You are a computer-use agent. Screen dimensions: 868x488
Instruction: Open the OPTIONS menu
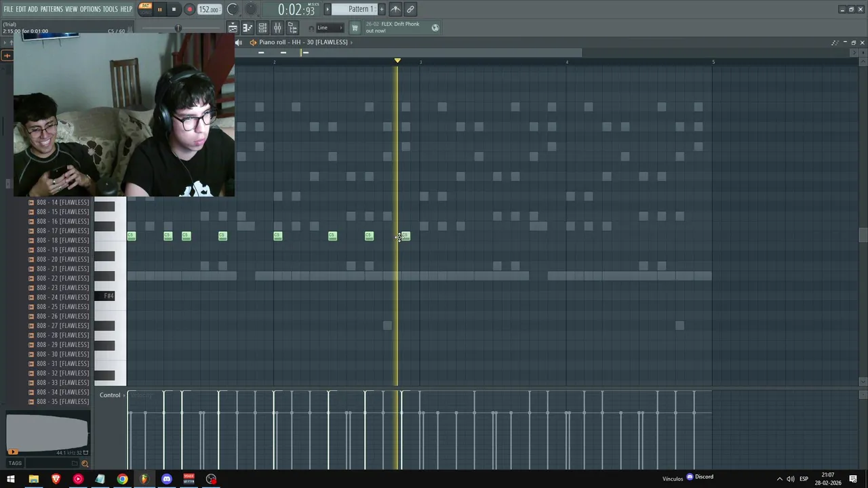coord(90,9)
